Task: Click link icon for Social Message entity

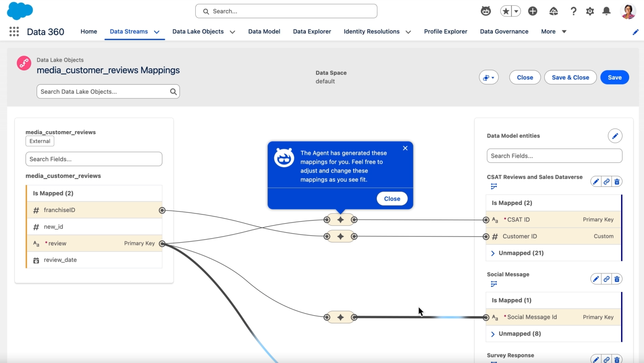Action: (606, 279)
